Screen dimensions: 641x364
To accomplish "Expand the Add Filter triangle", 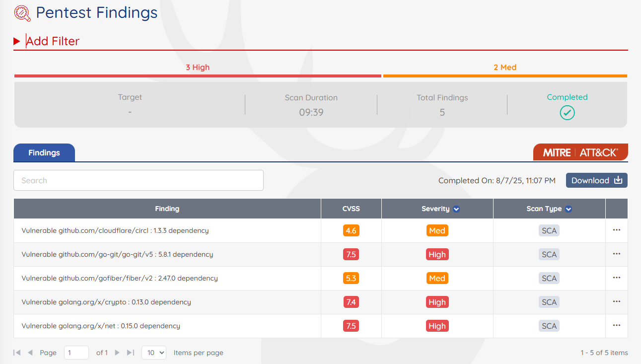I will [x=16, y=41].
